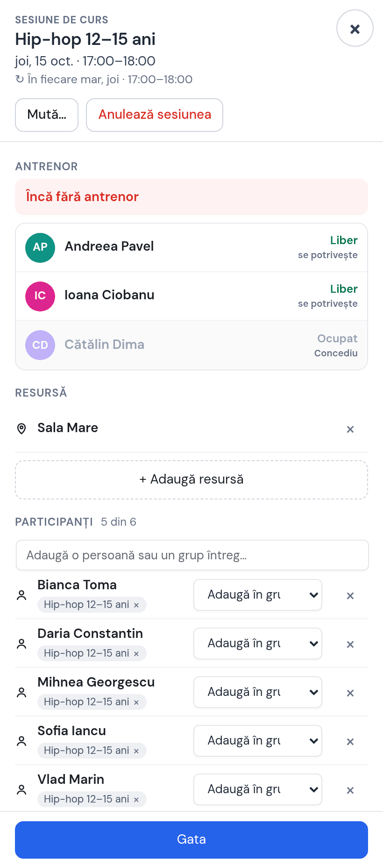
Task: Click the location pin icon beside Sala Mare
Action: (21, 428)
